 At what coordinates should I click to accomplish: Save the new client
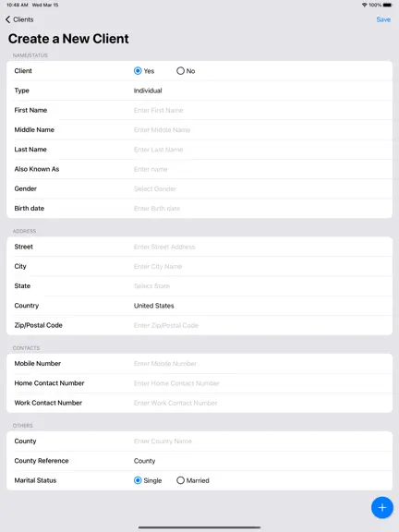click(383, 19)
